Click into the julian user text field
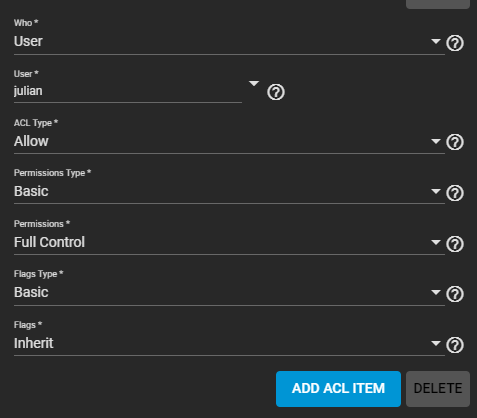 point(128,91)
